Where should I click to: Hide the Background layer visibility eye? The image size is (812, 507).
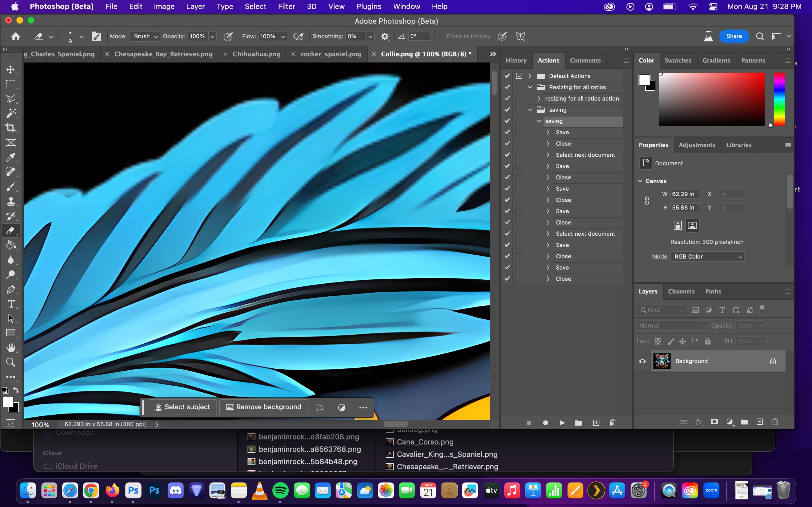tap(642, 361)
